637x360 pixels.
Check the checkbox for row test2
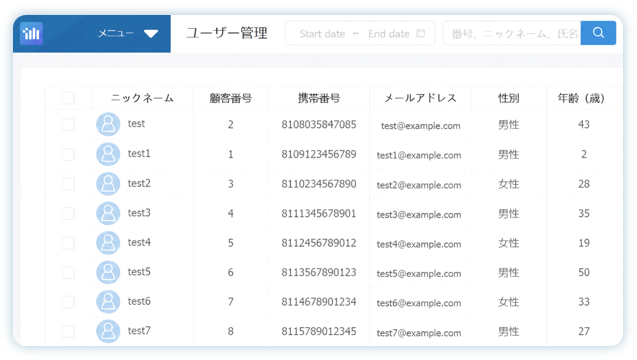pos(68,184)
